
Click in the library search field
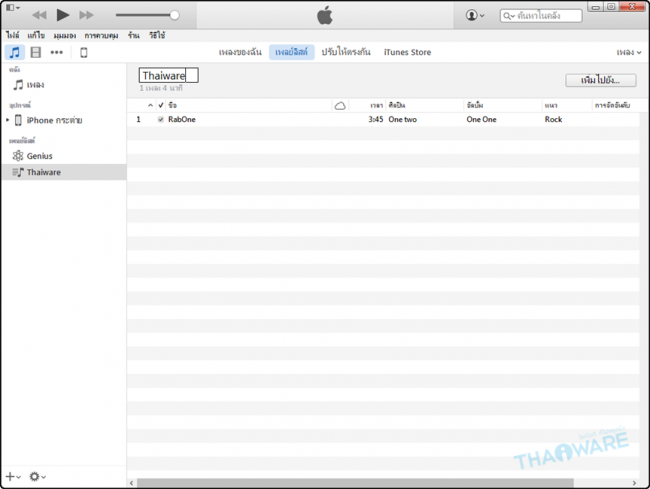[x=541, y=16]
